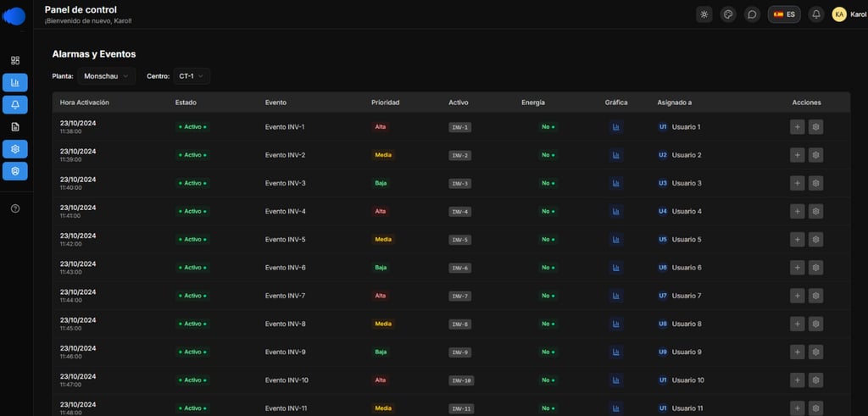
Task: Click the No energy badge for INV-8
Action: (x=548, y=324)
